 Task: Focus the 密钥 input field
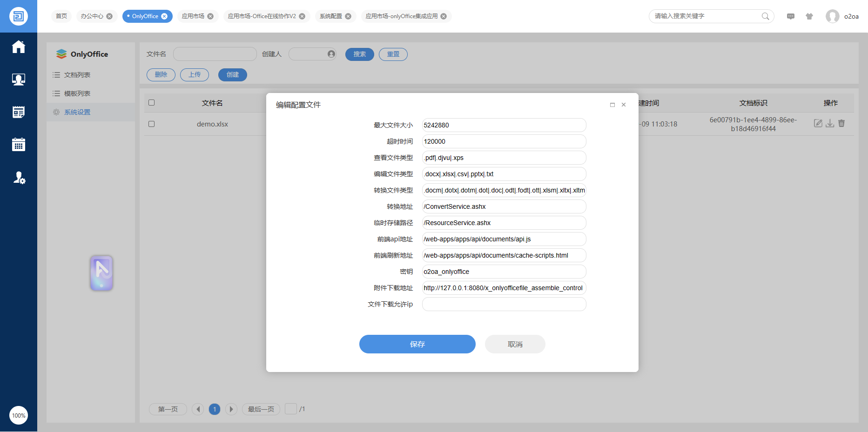click(504, 272)
